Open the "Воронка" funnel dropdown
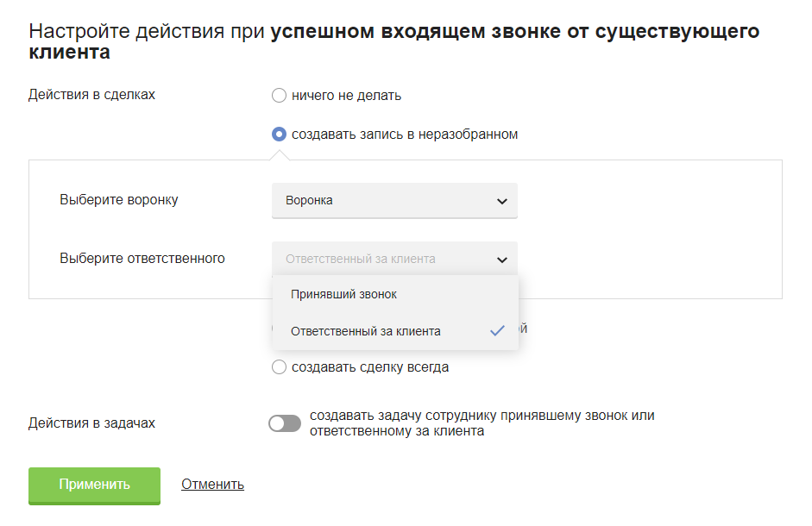Screen dimensions: 812x526 click(394, 201)
